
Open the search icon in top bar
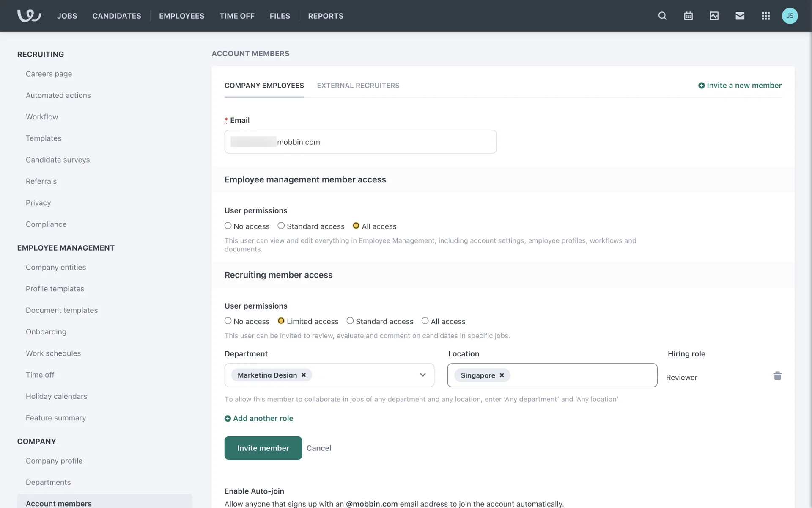click(x=662, y=16)
